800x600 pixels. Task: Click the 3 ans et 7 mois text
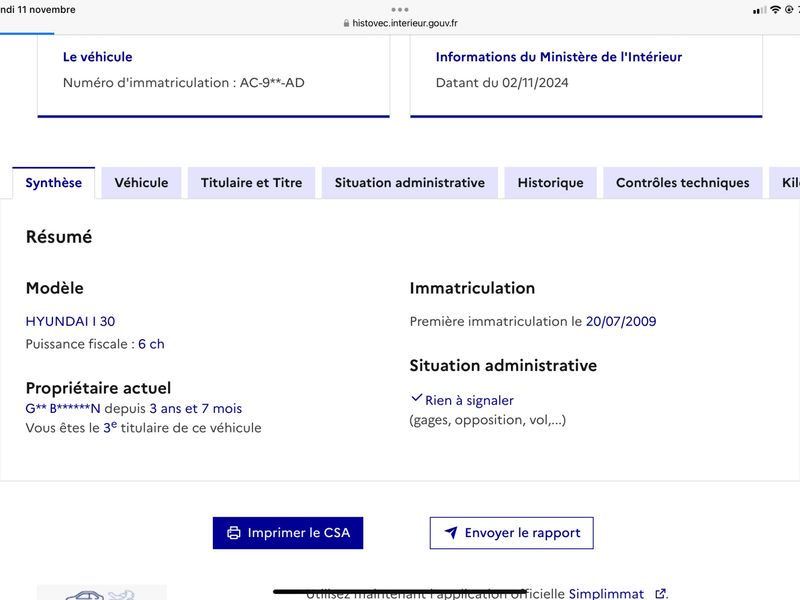(196, 409)
